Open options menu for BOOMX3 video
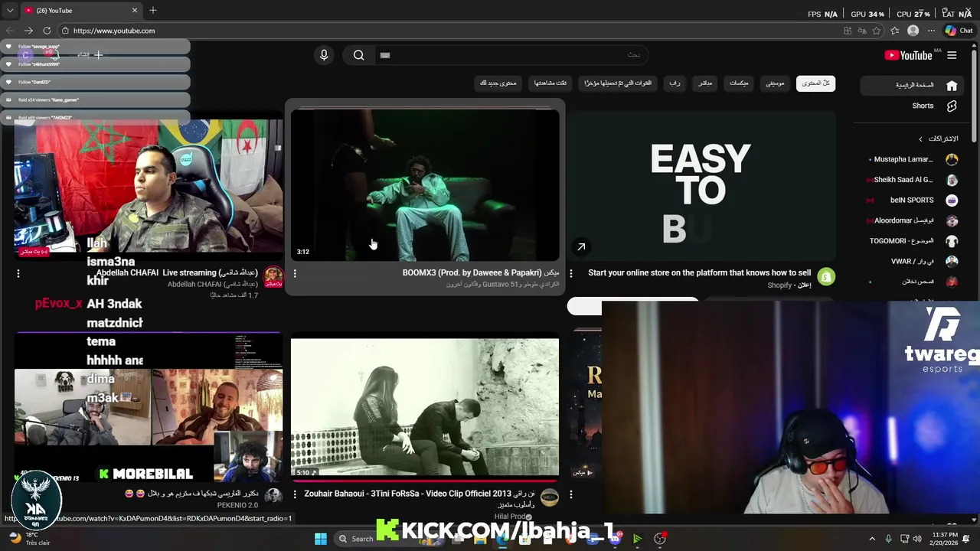 [x=295, y=273]
